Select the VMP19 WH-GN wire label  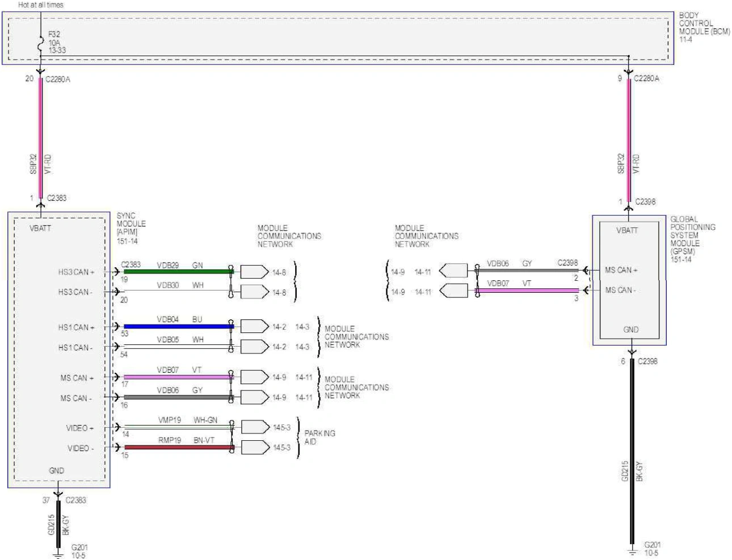(187, 420)
